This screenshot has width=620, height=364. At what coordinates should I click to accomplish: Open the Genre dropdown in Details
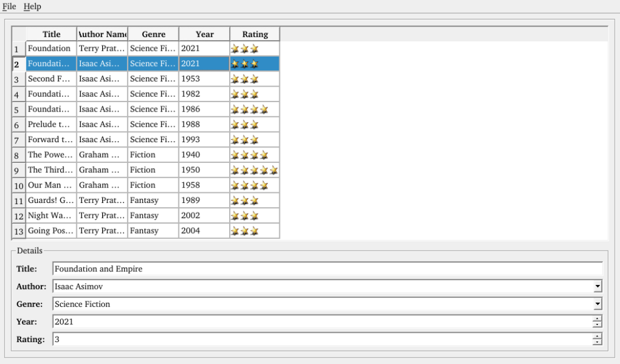pos(598,304)
